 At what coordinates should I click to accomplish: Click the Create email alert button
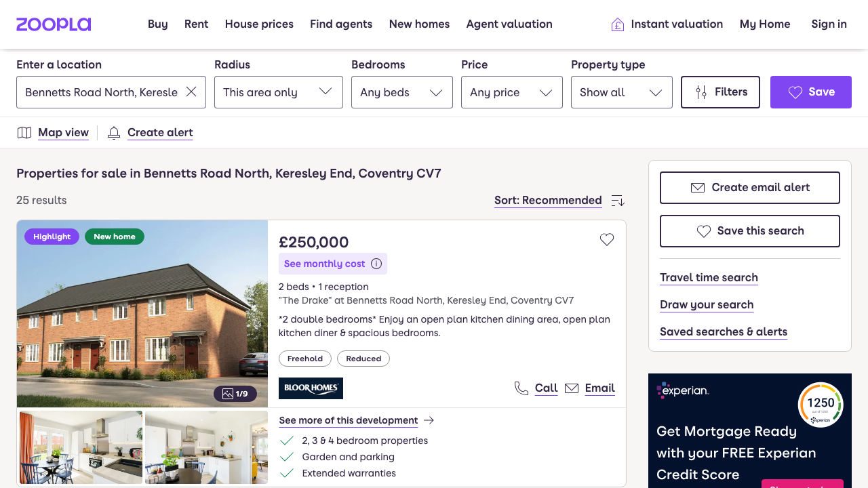click(x=749, y=188)
